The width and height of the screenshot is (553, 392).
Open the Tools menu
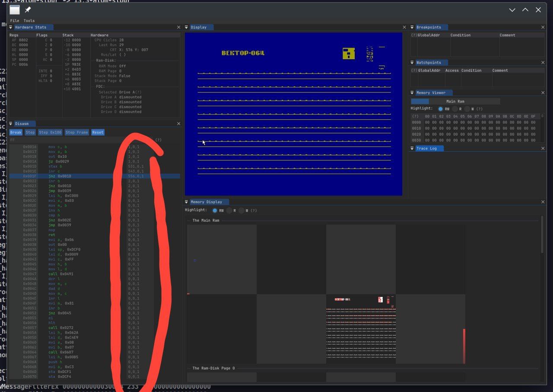coord(29,21)
